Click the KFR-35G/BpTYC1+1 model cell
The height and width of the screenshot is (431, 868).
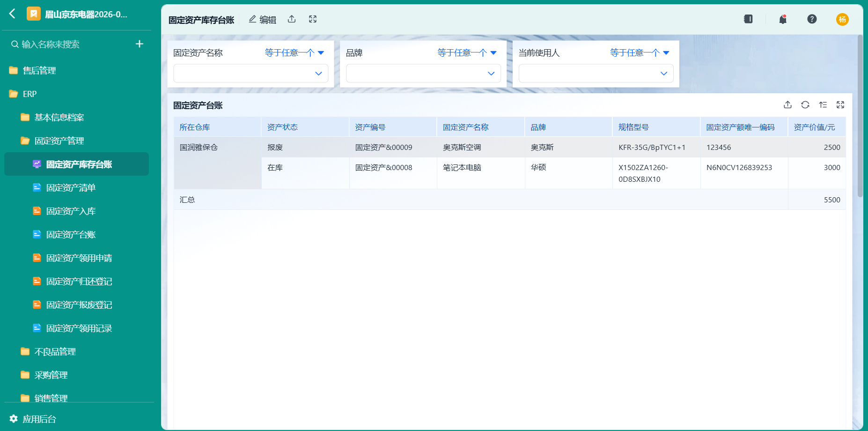656,147
